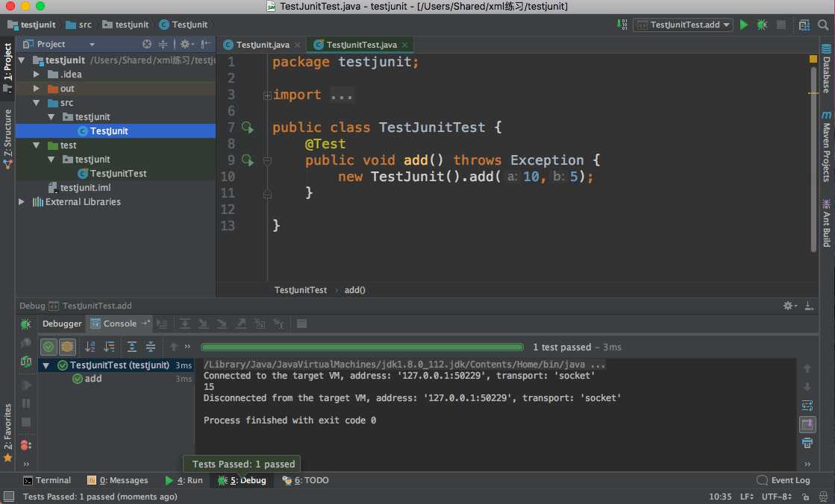Click the Make Project build icon

click(622, 25)
